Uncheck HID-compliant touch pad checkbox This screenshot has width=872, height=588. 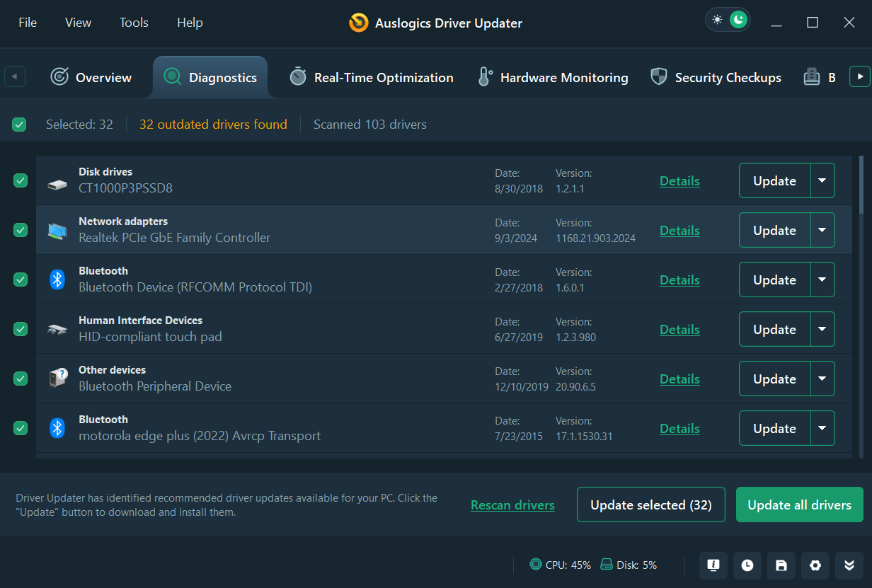pos(21,329)
